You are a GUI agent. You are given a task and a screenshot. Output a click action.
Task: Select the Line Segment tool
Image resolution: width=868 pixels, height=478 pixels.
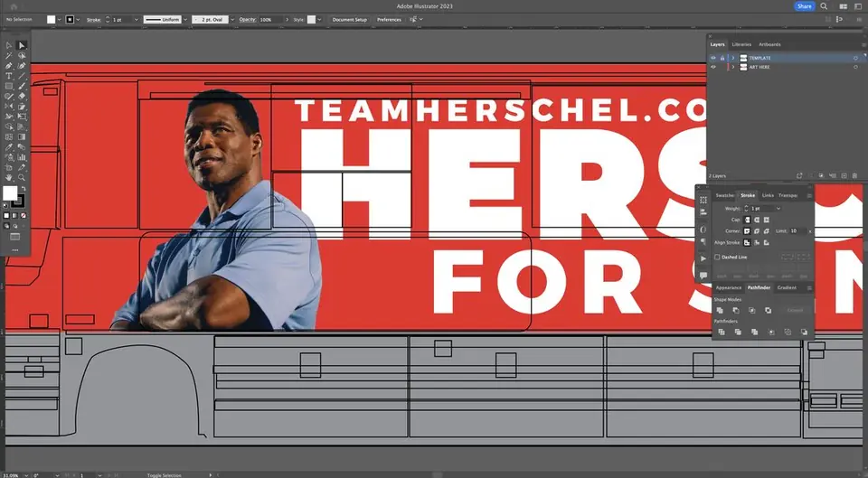22,76
